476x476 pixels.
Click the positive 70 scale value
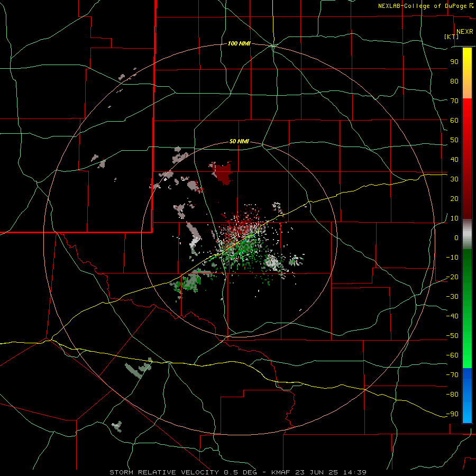[454, 101]
